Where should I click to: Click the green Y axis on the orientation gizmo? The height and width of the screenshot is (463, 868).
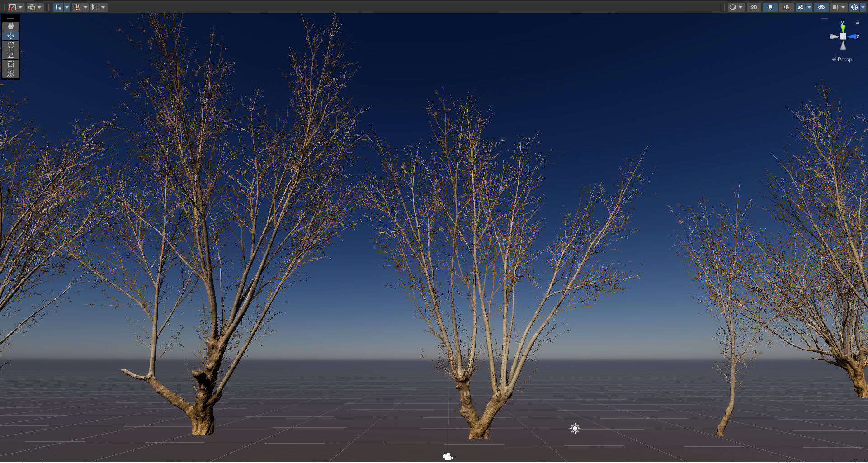[x=843, y=28]
